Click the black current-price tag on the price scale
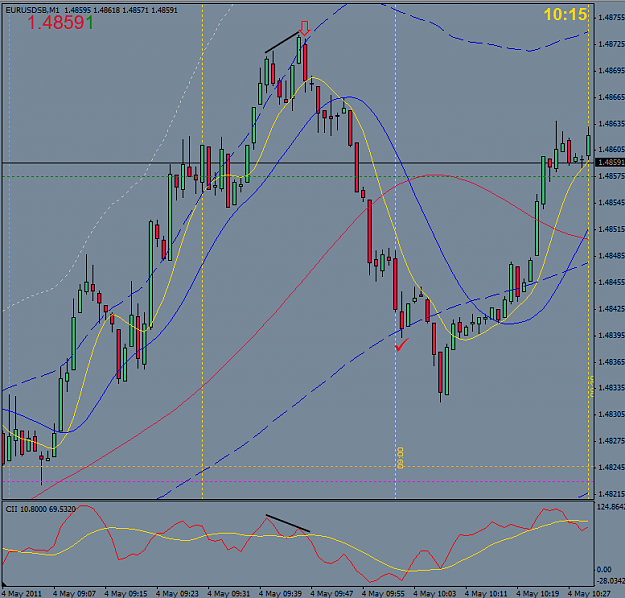This screenshot has height=598, width=625. point(610,162)
